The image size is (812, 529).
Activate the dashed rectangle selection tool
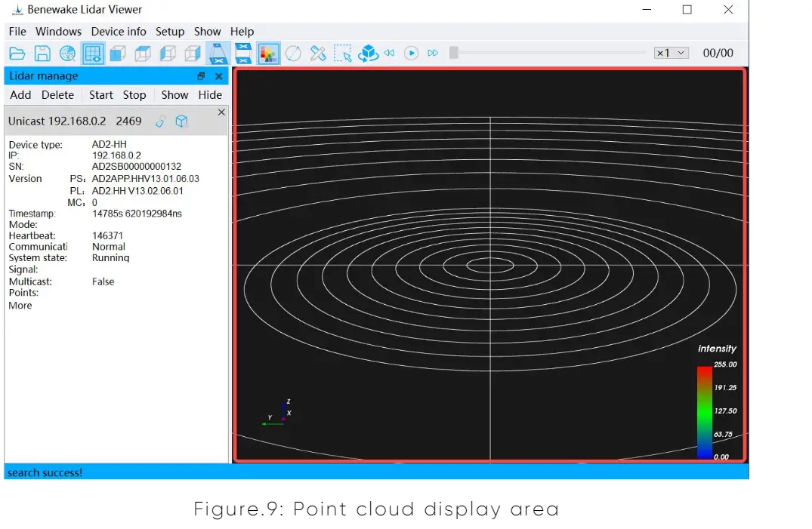[x=343, y=54]
